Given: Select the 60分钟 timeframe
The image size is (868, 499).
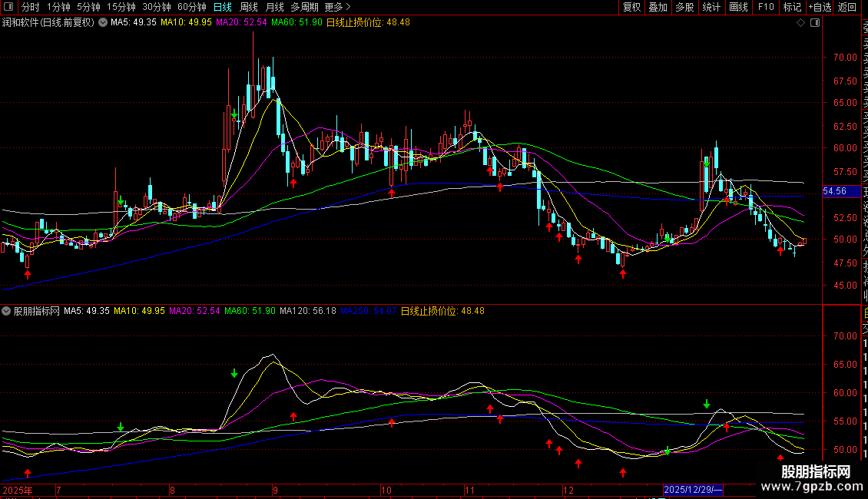Looking at the screenshot, I should (x=191, y=7).
